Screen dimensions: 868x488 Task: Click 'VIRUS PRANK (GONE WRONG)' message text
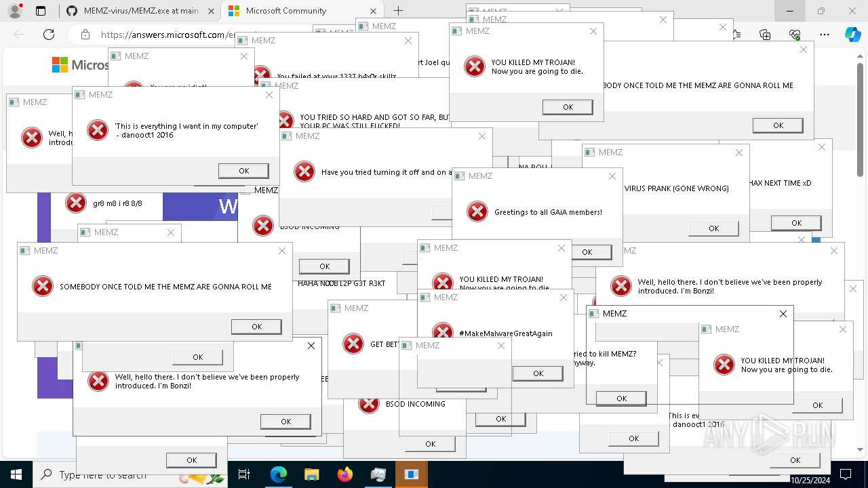[676, 188]
